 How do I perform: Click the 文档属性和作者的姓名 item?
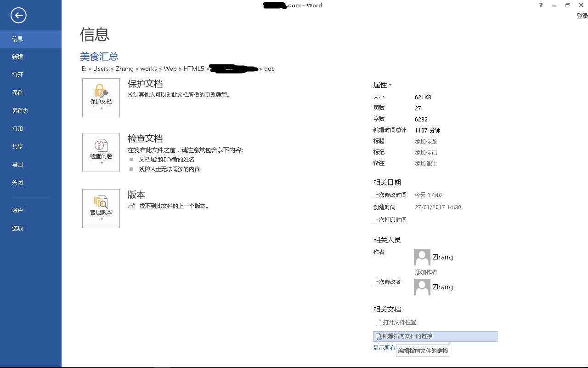point(167,160)
